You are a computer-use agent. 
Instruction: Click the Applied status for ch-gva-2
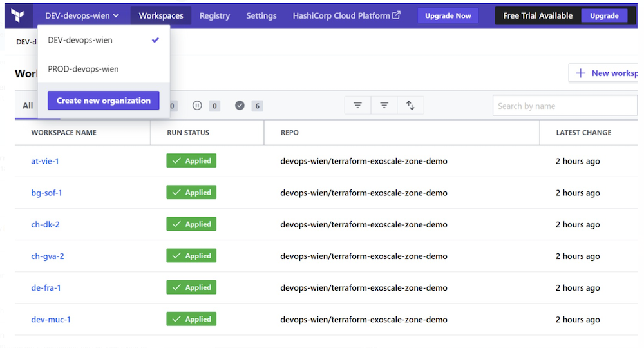[191, 256]
